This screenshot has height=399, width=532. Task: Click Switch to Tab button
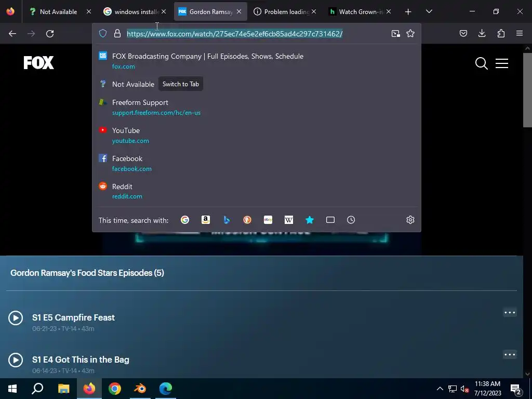click(180, 84)
